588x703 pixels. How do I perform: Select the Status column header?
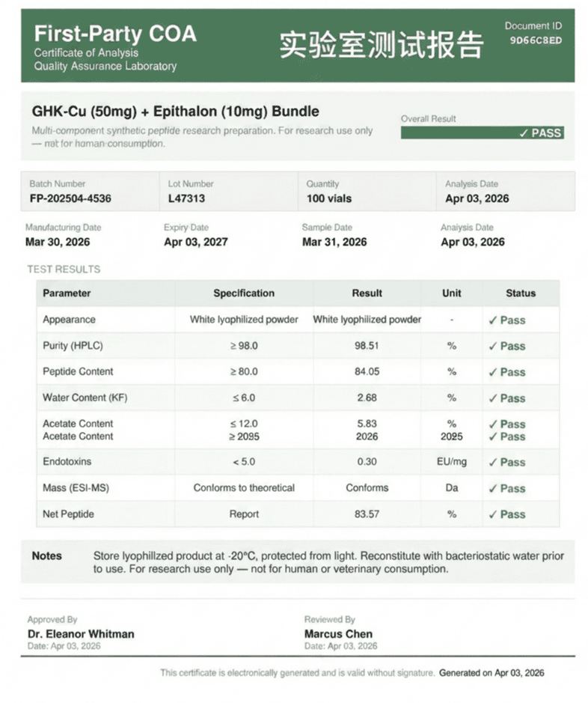point(521,293)
